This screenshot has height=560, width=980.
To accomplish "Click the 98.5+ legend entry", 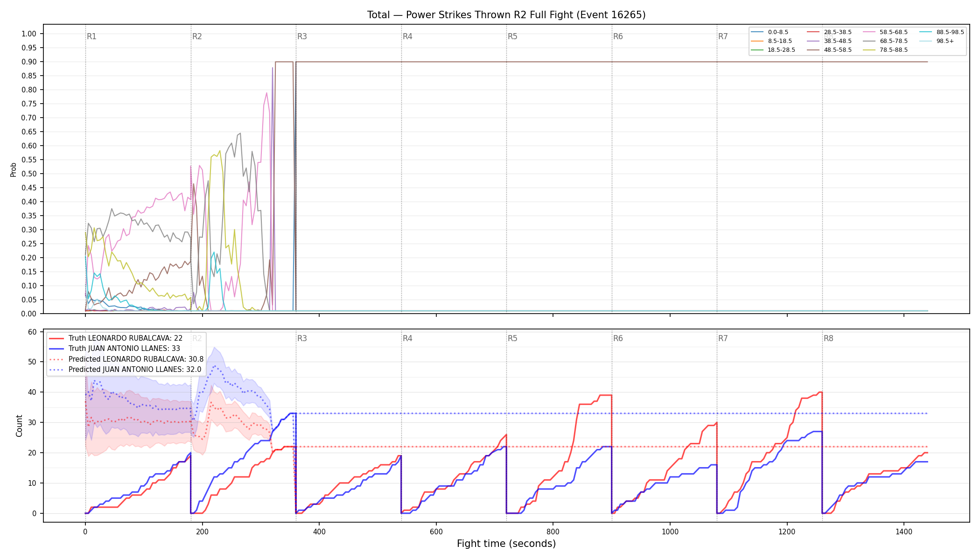I will (x=937, y=41).
